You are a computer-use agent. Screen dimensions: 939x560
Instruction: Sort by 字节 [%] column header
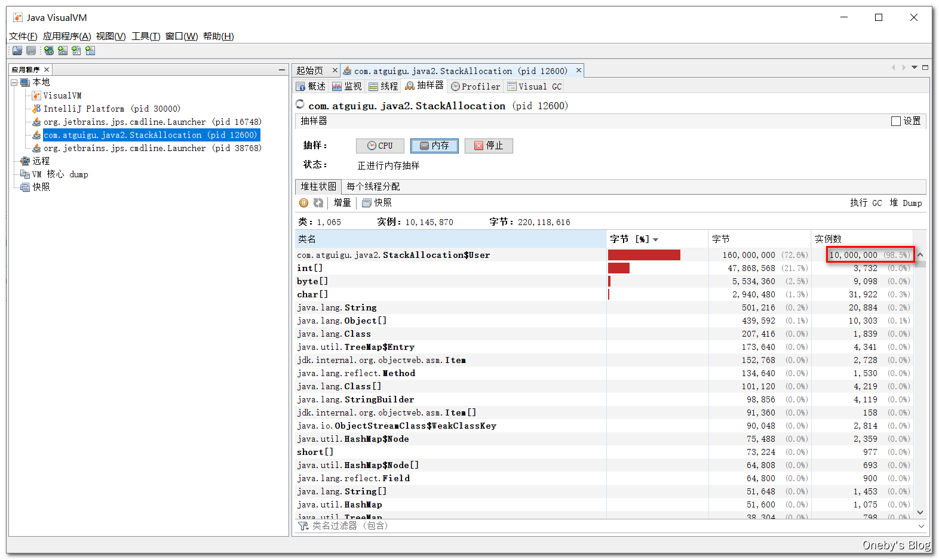click(x=658, y=239)
